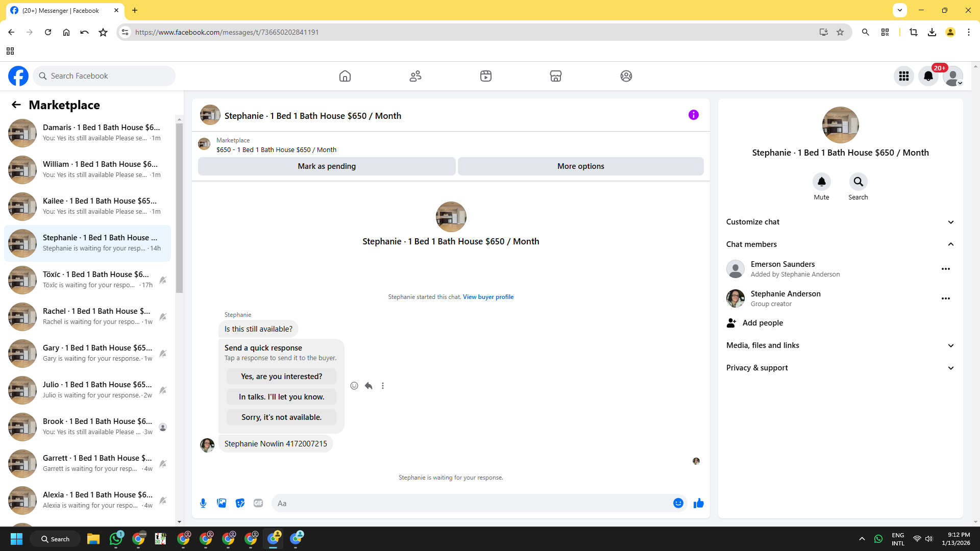Viewport: 980px width, 551px height.
Task: Open the View buyer profile link
Action: [488, 297]
